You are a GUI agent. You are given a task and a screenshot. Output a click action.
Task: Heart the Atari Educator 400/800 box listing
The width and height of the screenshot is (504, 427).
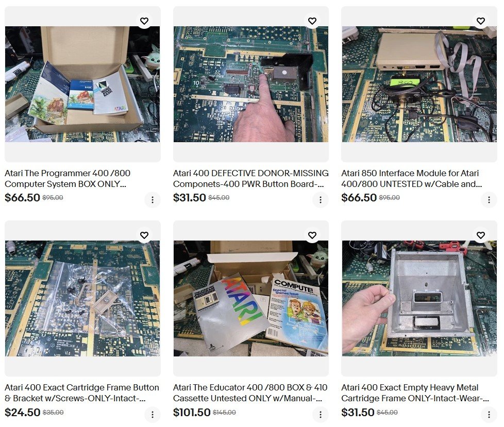pos(312,235)
